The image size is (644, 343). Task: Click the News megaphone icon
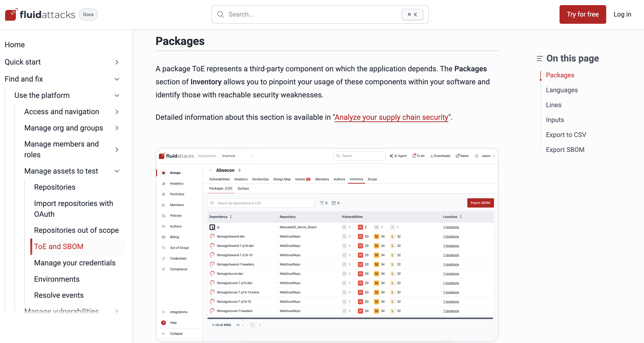pos(458,155)
